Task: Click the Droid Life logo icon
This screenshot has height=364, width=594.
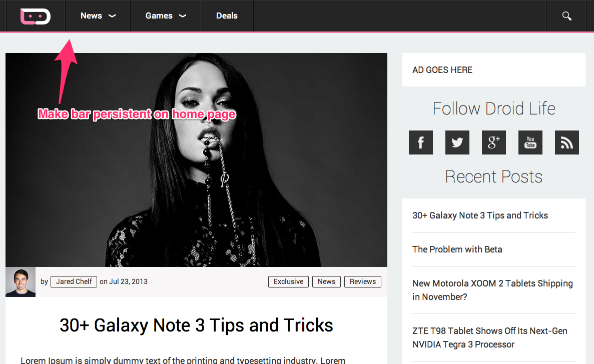Action: (x=35, y=16)
